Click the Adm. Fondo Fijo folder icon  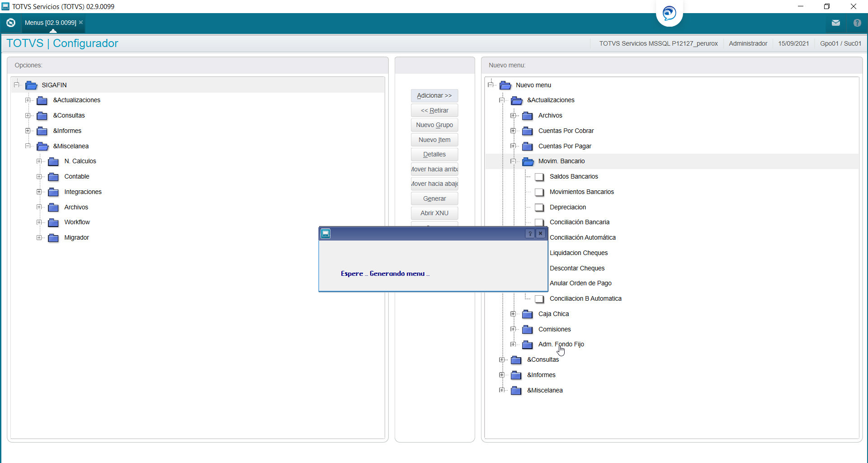[528, 345]
